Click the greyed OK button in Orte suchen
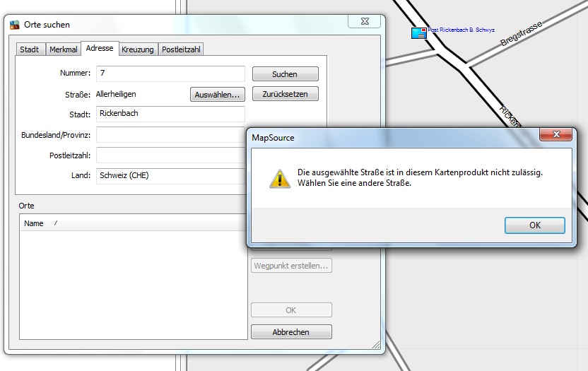Viewport: 588px width, 371px height. click(291, 310)
